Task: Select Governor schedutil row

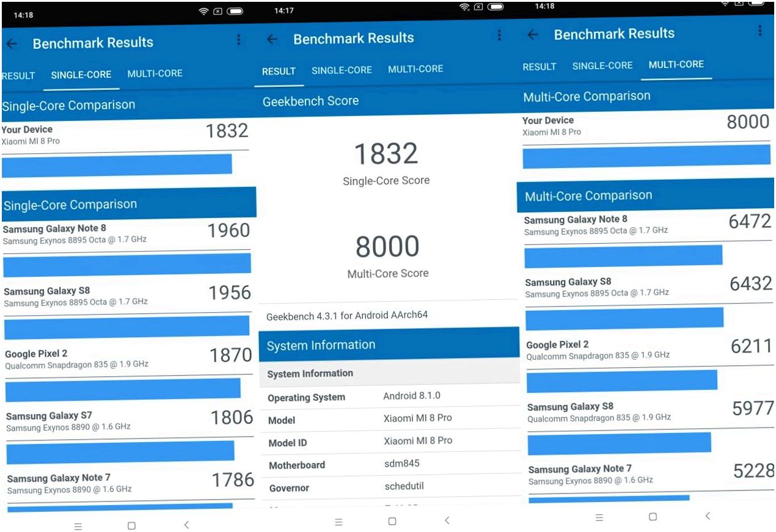Action: [392, 487]
